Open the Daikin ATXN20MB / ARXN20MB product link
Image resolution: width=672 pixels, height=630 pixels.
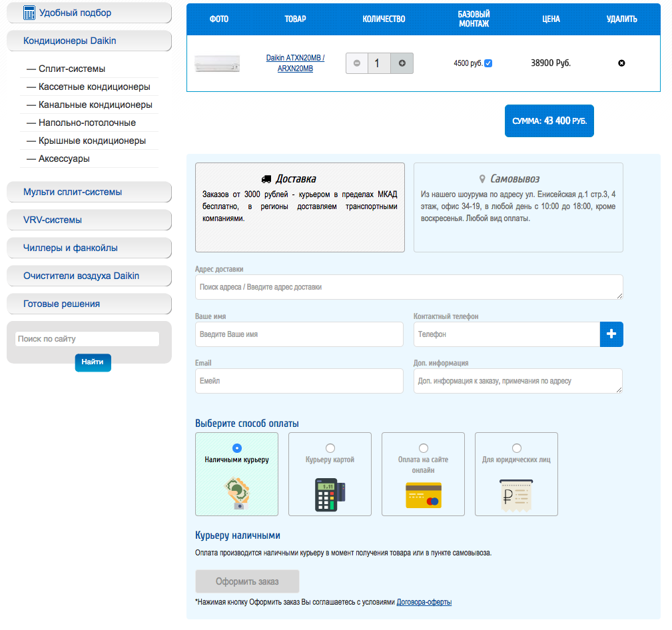coord(295,63)
